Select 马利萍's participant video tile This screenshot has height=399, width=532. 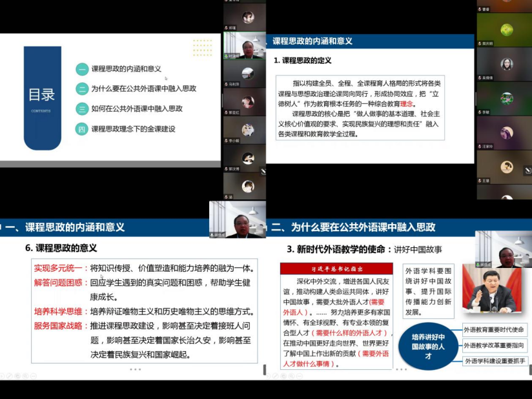[245, 74]
